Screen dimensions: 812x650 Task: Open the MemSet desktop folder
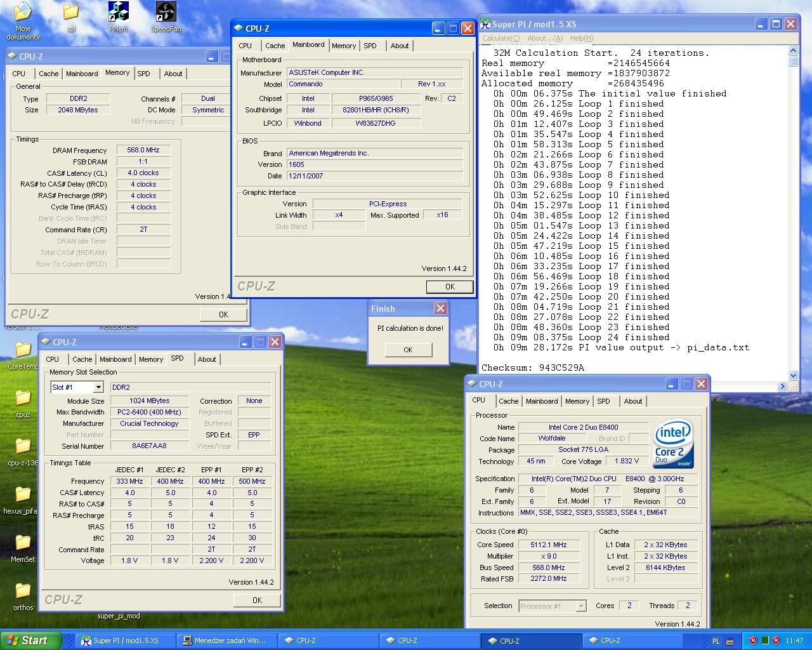[23, 548]
